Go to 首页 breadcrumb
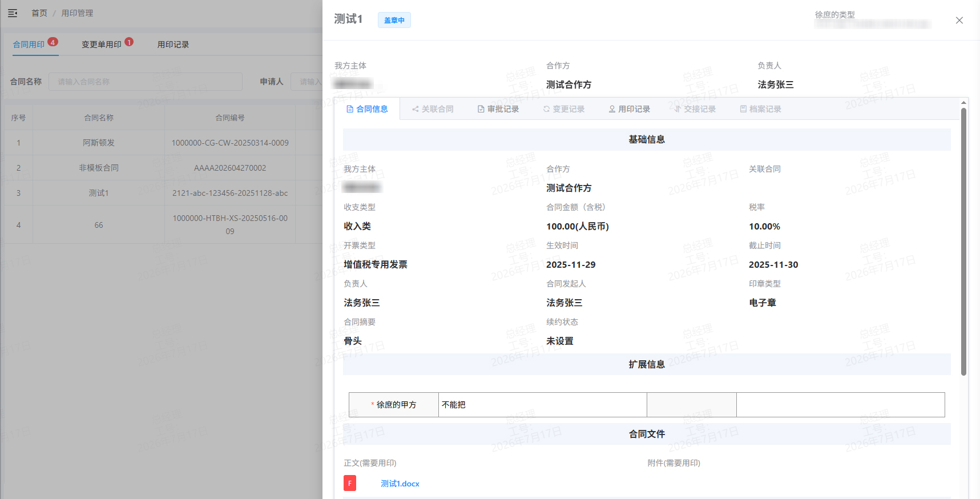The image size is (980, 499). pos(39,13)
